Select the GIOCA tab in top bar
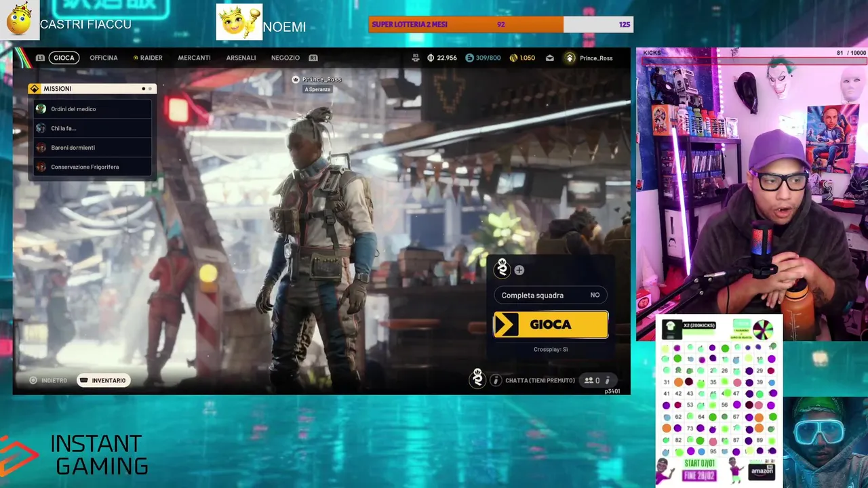 point(64,58)
